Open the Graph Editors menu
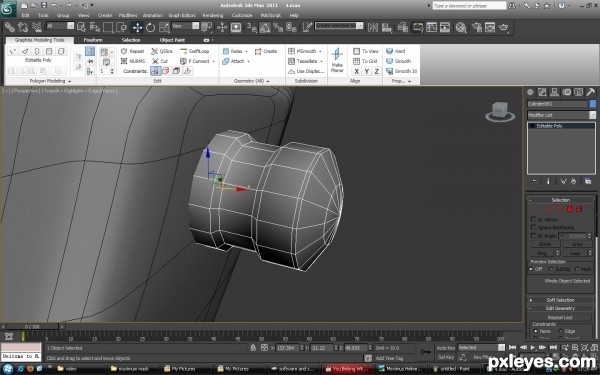The width and height of the screenshot is (600, 375). (x=182, y=15)
